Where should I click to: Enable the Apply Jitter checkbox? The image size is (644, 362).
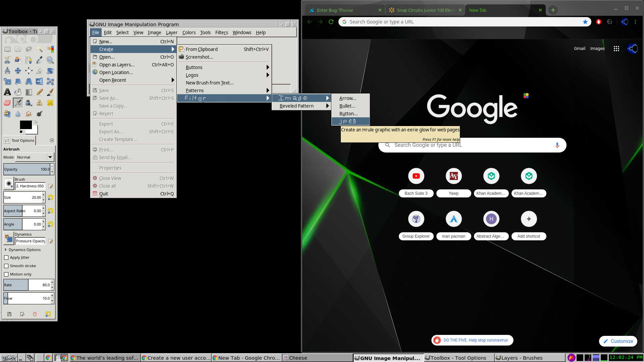(x=6, y=257)
